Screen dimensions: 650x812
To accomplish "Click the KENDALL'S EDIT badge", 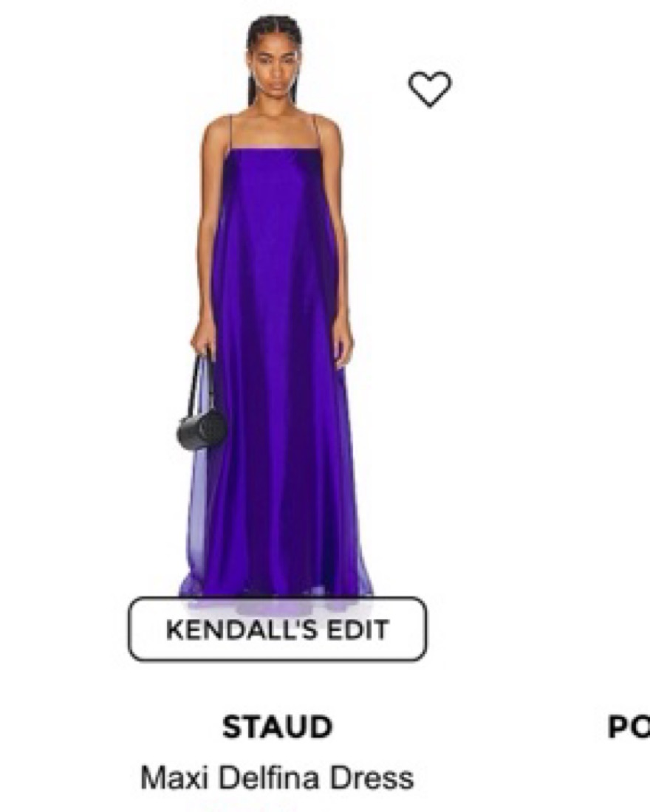I will pos(277,629).
